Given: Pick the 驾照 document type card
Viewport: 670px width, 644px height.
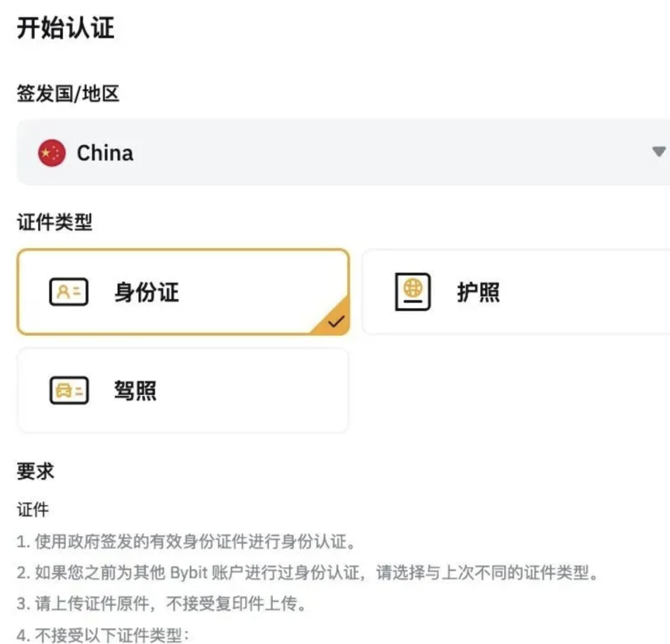Looking at the screenshot, I should pyautogui.click(x=183, y=390).
